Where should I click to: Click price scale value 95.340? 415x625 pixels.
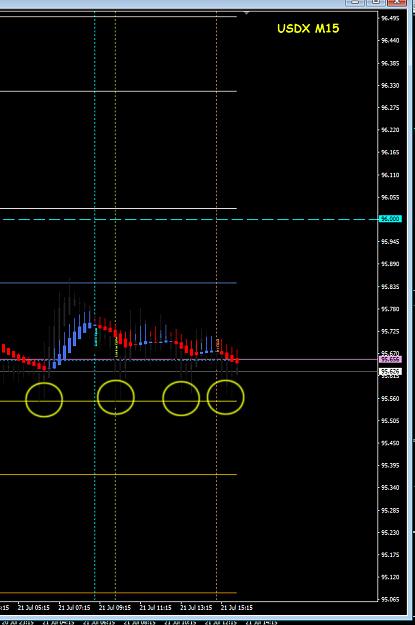390,488
